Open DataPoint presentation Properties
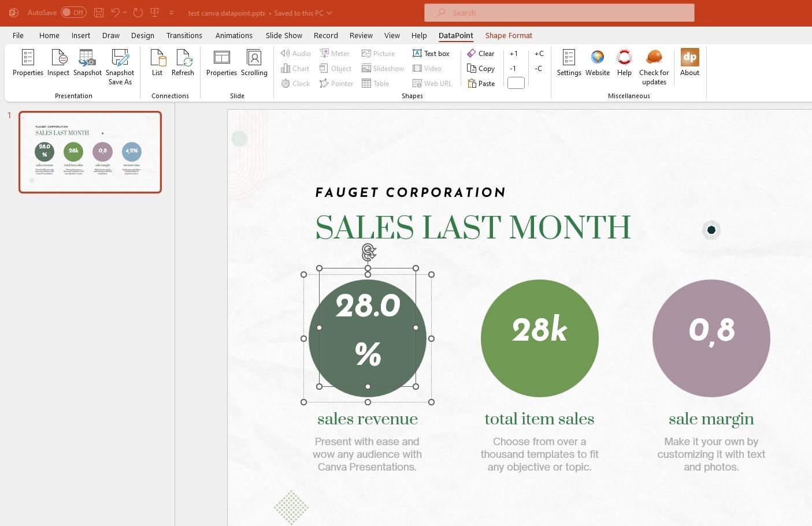Viewport: 812px width, 526px height. [x=28, y=62]
